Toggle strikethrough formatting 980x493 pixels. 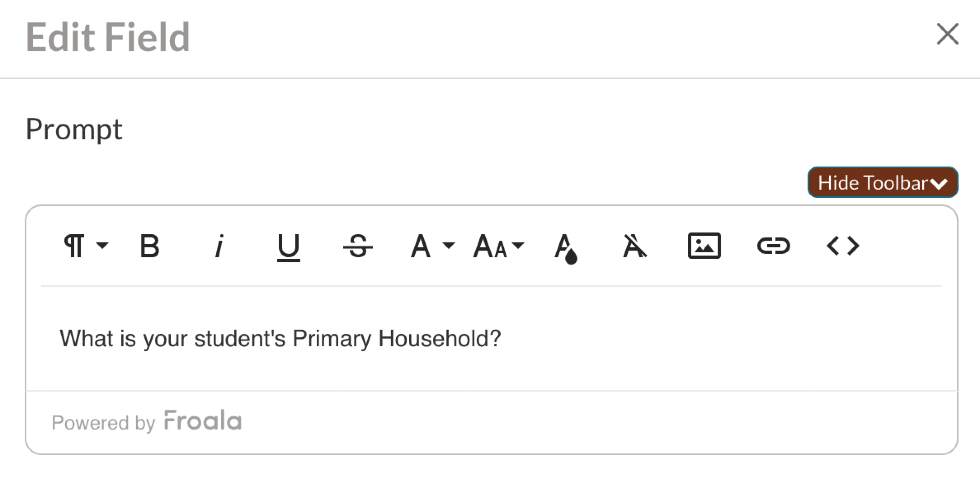tap(358, 246)
